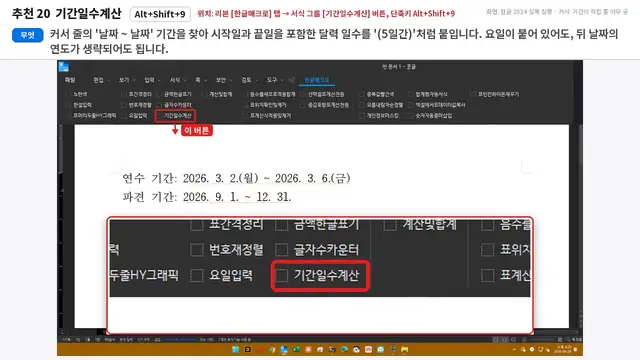Click the Hangul app icon in the title bar

coord(64,67)
